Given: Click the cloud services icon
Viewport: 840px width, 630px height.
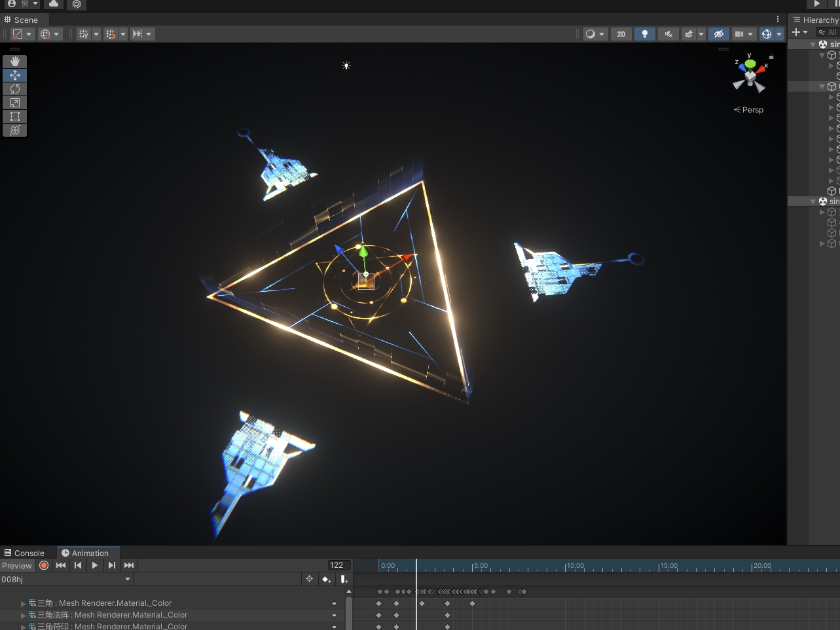Looking at the screenshot, I should point(54,4).
